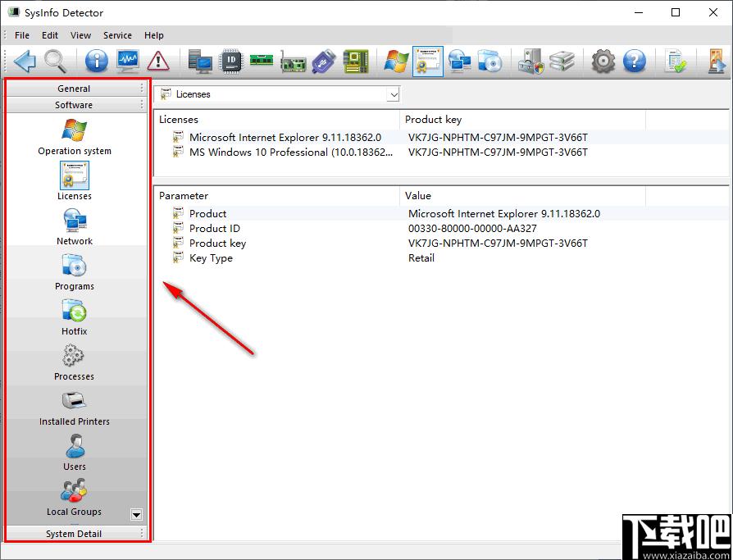Open Local Groups in the sidebar
Viewport: 733px width, 560px height.
[74, 498]
